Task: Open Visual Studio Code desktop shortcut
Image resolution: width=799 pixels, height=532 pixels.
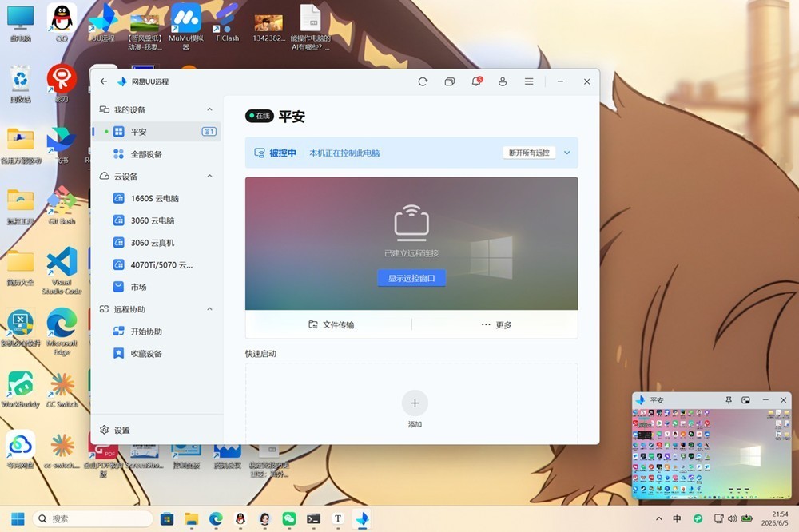Action: 62,270
